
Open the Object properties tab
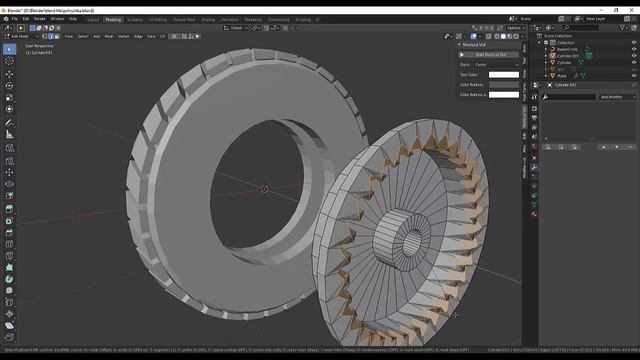point(534,158)
